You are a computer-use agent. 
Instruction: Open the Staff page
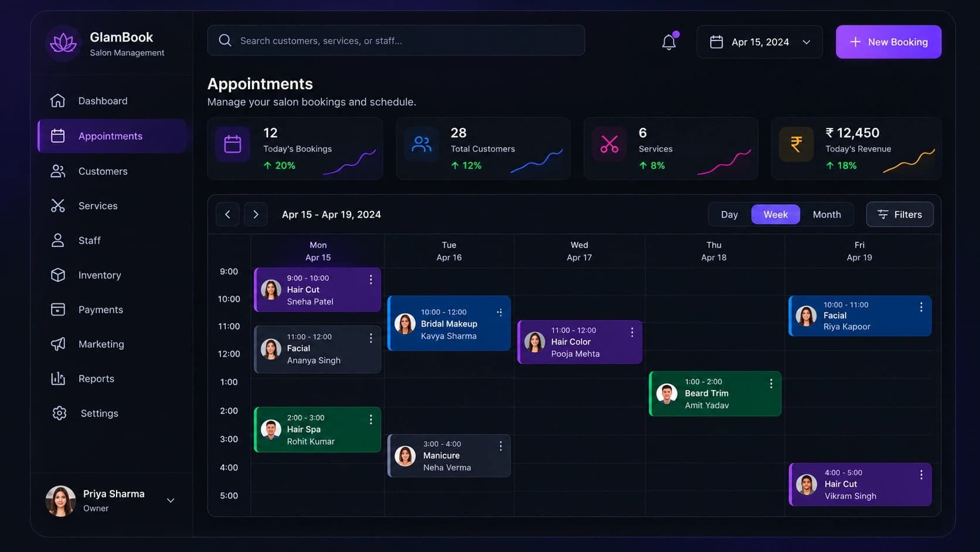click(x=112, y=241)
